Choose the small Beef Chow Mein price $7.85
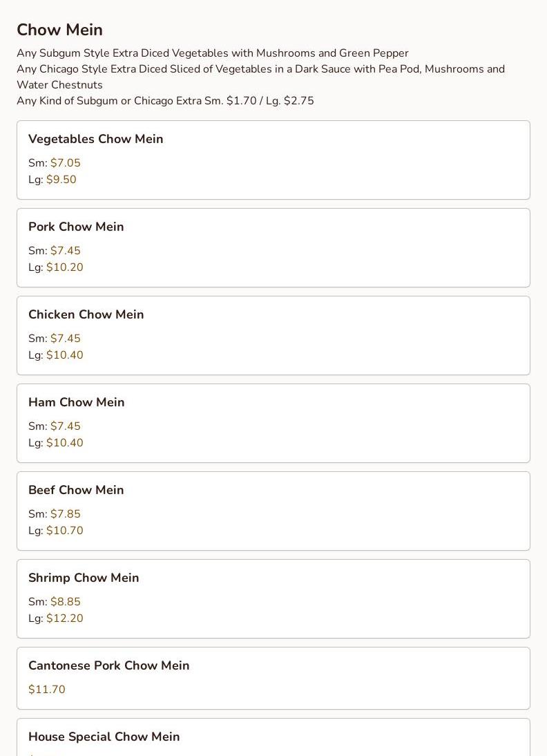 tap(66, 514)
